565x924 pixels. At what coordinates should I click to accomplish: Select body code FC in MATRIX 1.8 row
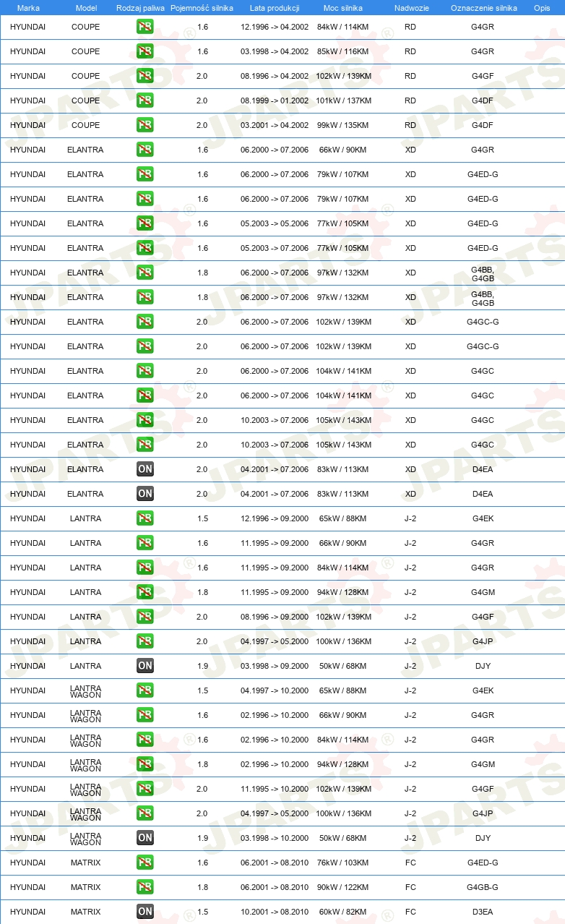[410, 887]
